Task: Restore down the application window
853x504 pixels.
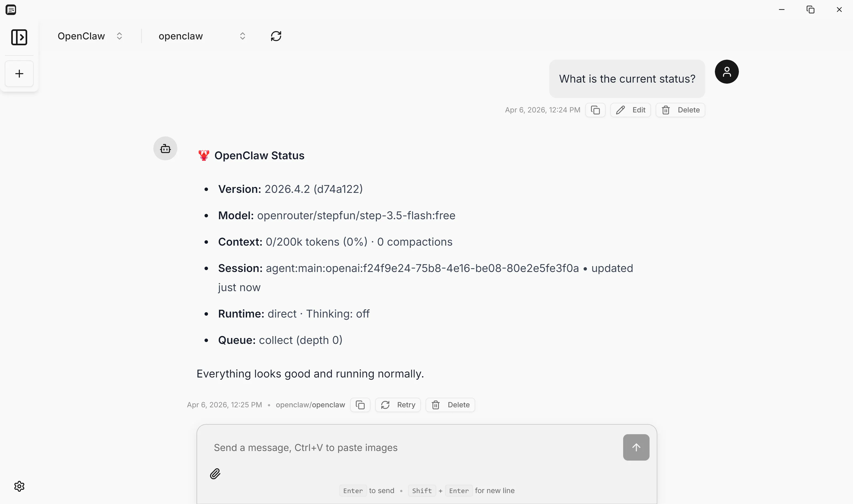Action: [811, 10]
